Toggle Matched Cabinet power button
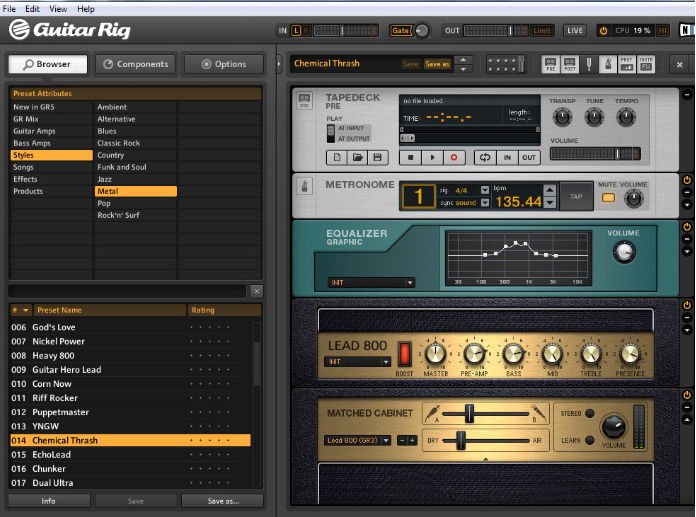The width and height of the screenshot is (696, 517). coord(687,395)
